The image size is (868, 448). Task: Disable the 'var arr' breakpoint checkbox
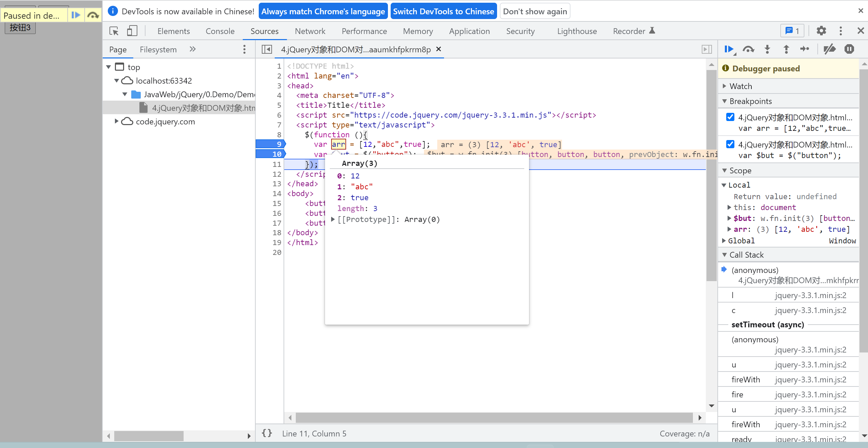730,117
